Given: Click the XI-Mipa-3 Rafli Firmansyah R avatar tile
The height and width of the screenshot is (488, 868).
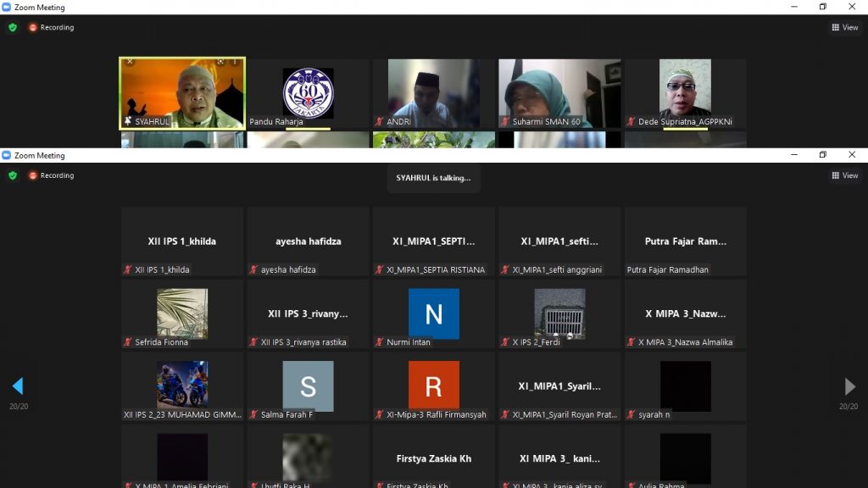Looking at the screenshot, I should (x=433, y=385).
